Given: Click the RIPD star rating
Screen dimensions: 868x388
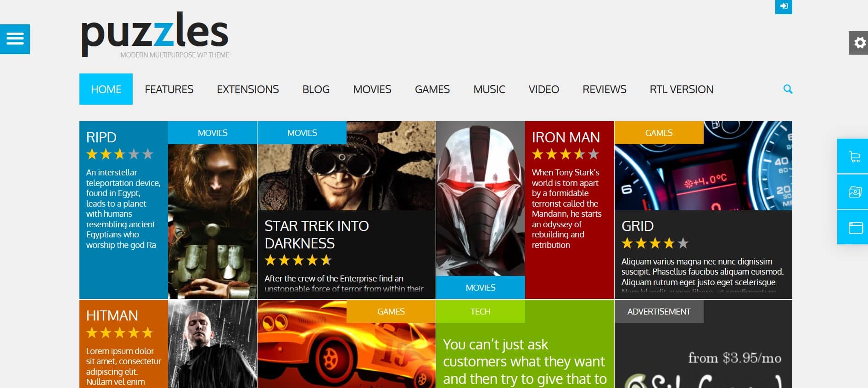Looking at the screenshot, I should click(x=120, y=154).
